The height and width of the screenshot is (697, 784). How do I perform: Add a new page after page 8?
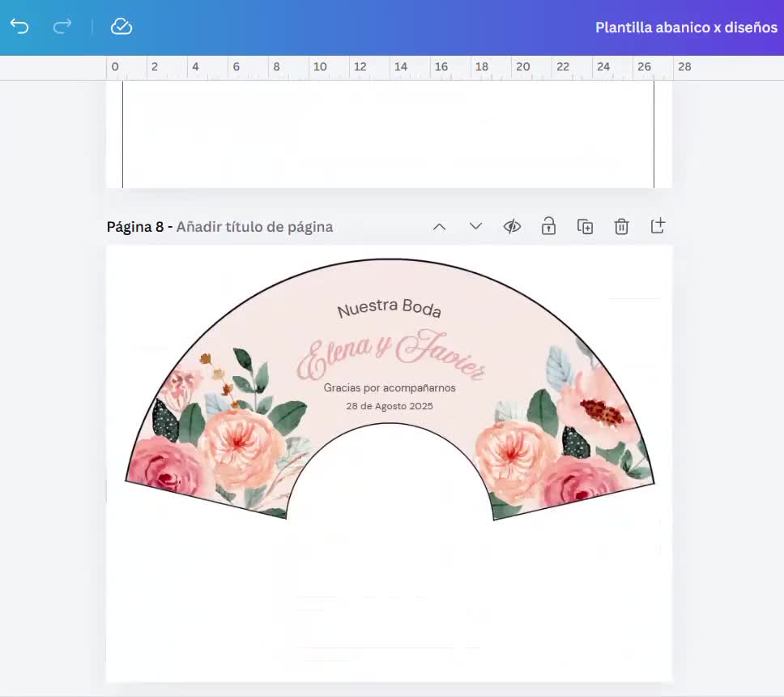[x=658, y=226]
